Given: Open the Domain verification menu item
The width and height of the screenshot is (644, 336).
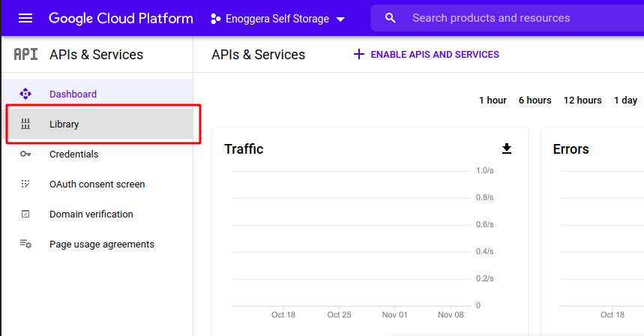Looking at the screenshot, I should pos(97,214).
